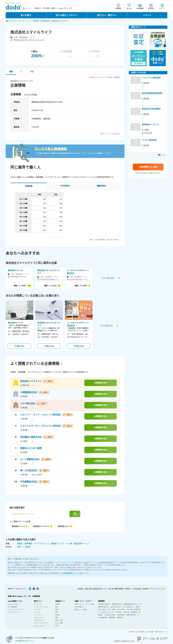Select the 株式会社aba tag

65,526
